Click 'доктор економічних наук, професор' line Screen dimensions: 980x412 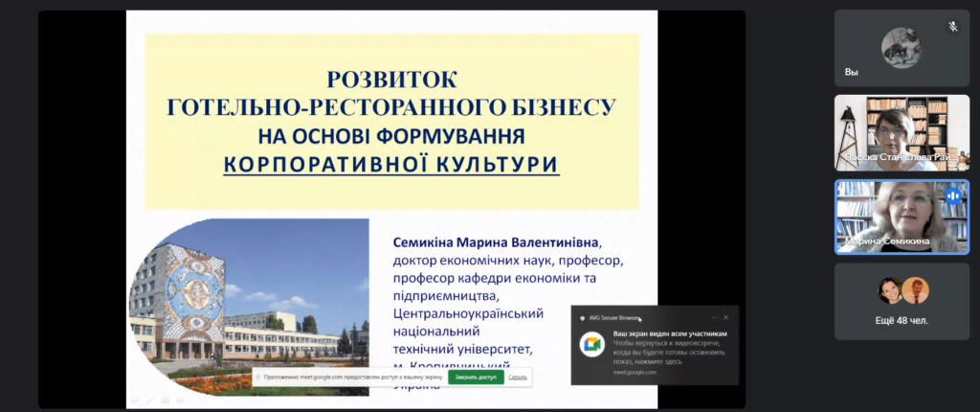click(x=508, y=260)
